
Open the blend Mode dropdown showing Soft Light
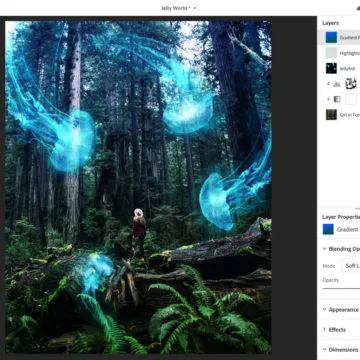coord(351,266)
